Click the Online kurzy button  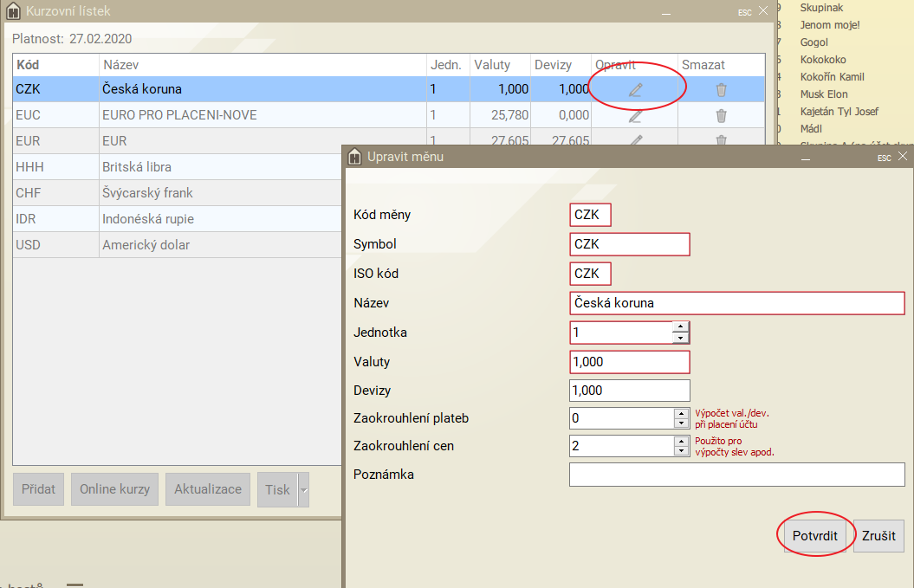coord(114,489)
